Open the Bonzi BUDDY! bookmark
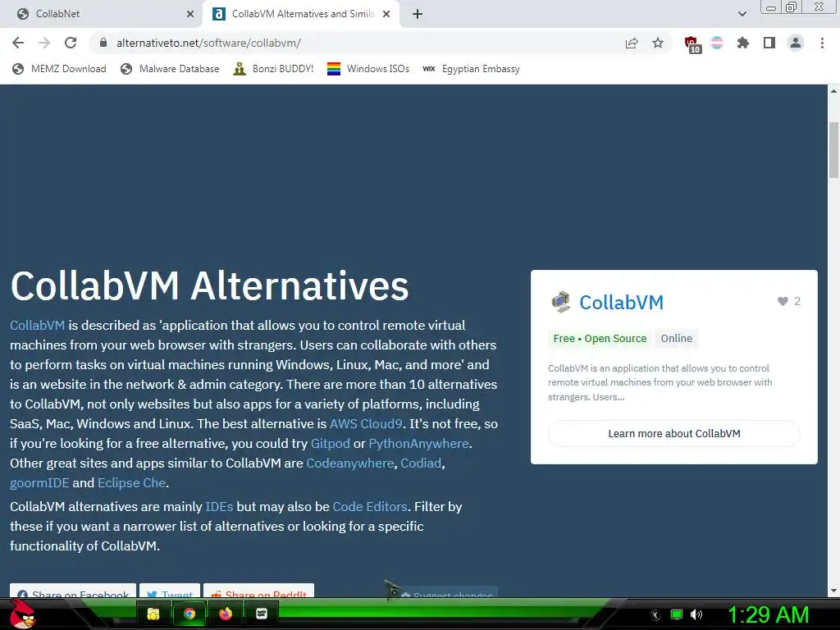This screenshot has width=840, height=630. pos(273,69)
